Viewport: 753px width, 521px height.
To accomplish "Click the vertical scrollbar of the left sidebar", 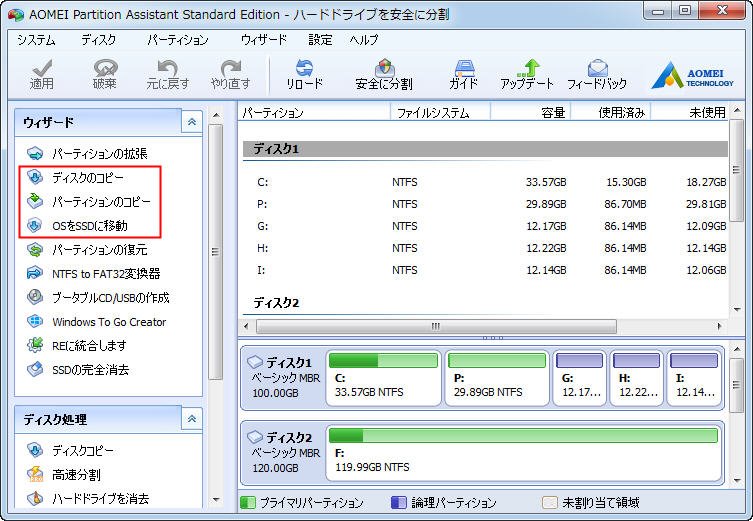I will (x=216, y=252).
